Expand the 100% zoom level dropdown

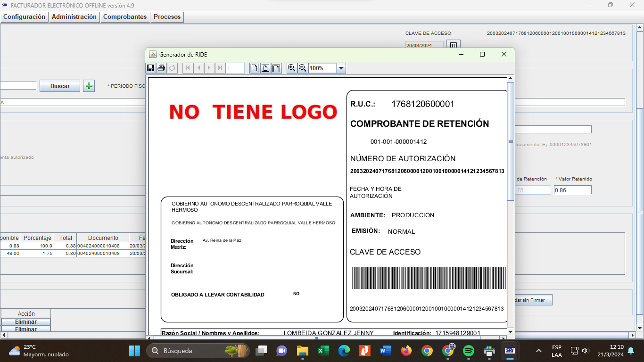coord(341,68)
